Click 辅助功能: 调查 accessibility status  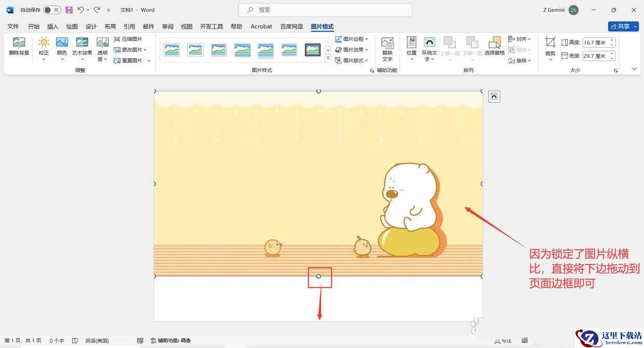coord(171,341)
